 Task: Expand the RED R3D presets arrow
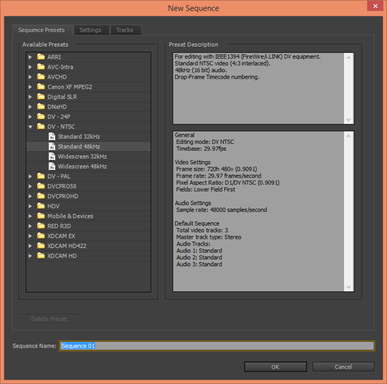pos(30,226)
